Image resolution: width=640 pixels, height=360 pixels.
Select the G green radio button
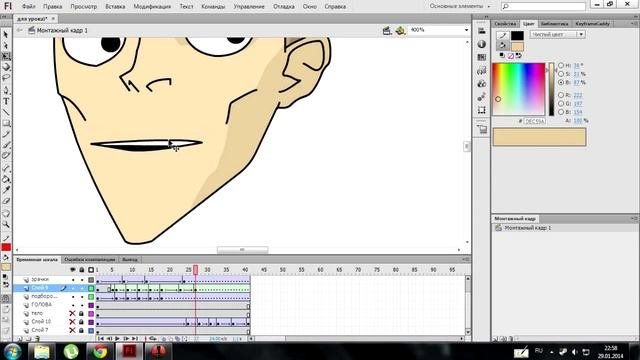(561, 104)
